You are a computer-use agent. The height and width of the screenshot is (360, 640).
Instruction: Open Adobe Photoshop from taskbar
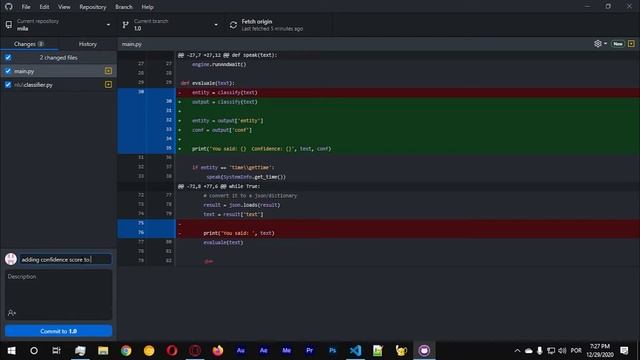[x=332, y=351]
